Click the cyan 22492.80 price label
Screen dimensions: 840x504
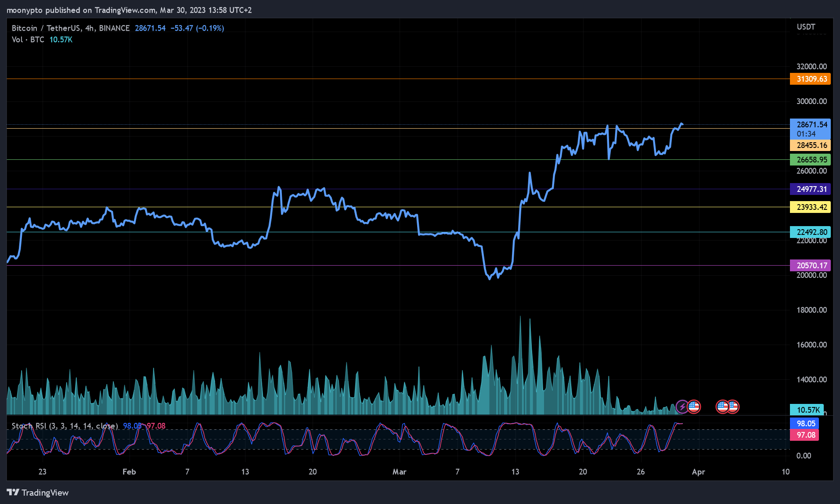tap(810, 232)
